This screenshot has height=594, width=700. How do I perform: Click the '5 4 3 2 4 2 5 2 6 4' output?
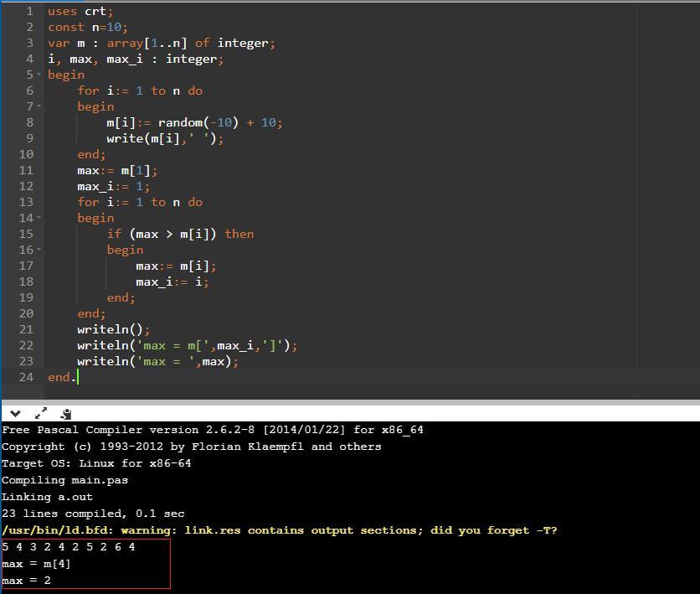coord(69,547)
